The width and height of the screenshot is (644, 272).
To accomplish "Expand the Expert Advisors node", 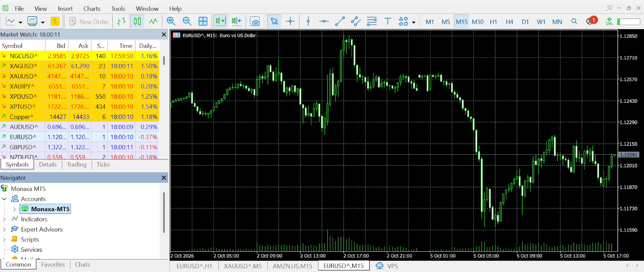I will pyautogui.click(x=4, y=229).
